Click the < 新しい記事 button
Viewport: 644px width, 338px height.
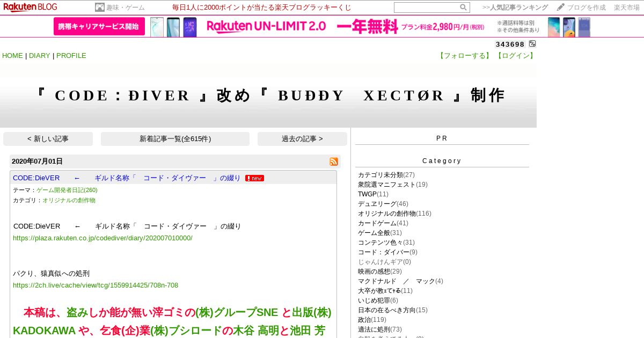[x=48, y=139]
